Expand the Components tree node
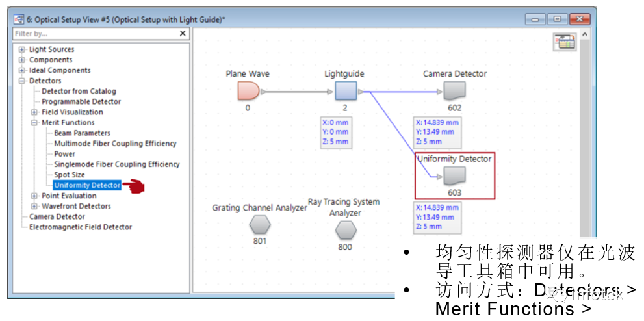Screen dimensions: 644x321 (21, 60)
